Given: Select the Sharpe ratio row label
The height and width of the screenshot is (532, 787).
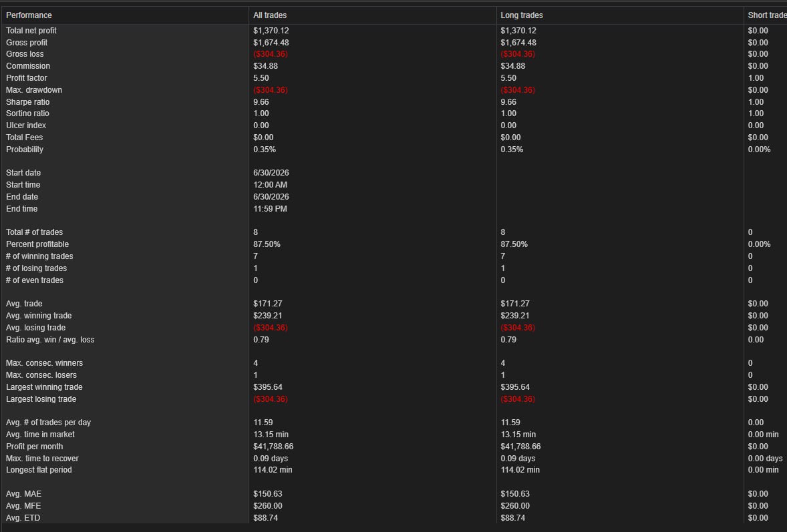Looking at the screenshot, I should [27, 101].
